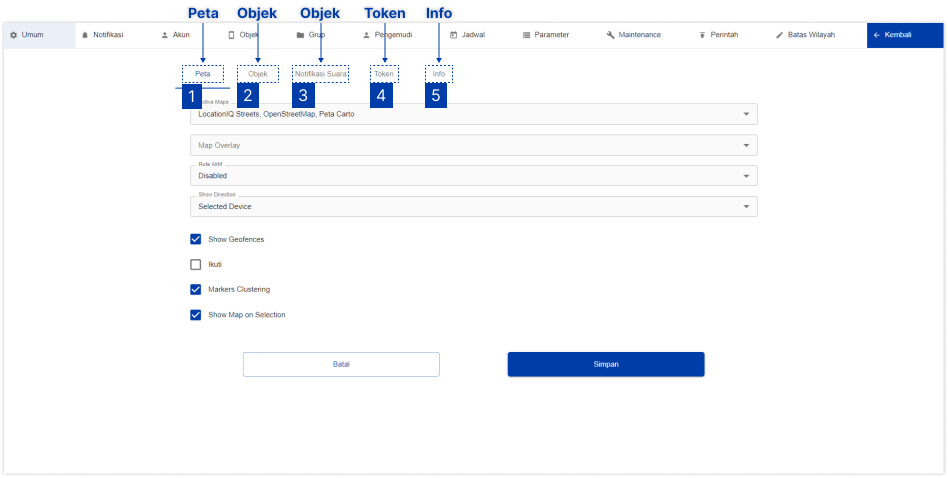
Task: Switch to the Notifikasi Suara tab
Action: [x=321, y=74]
